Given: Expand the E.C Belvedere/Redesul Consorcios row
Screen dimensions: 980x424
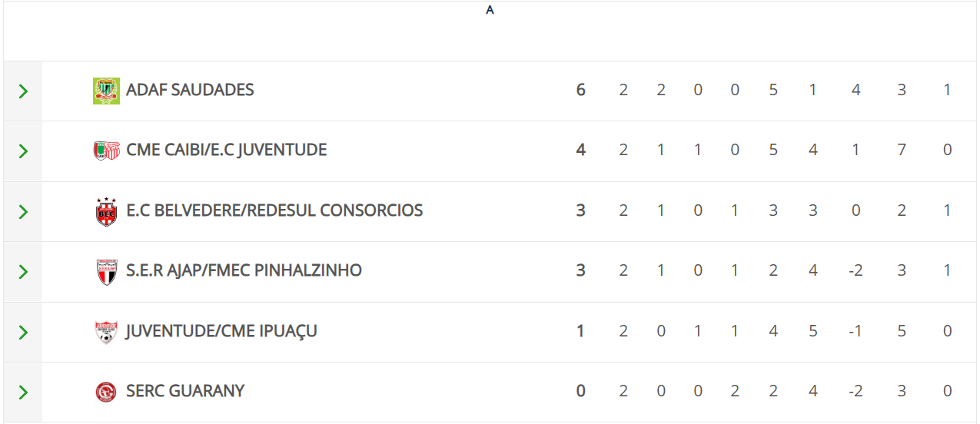Looking at the screenshot, I should pyautogui.click(x=23, y=211).
